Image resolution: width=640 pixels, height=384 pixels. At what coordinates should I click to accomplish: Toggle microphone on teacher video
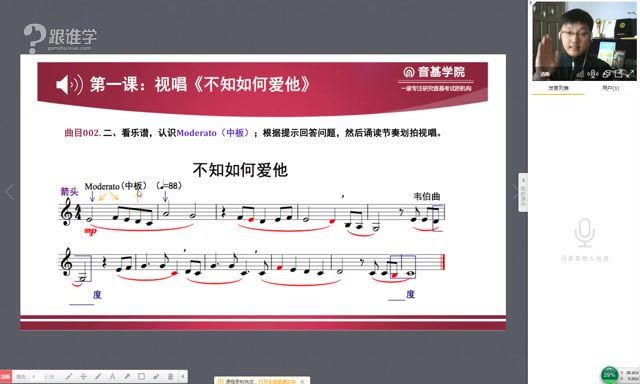point(593,74)
